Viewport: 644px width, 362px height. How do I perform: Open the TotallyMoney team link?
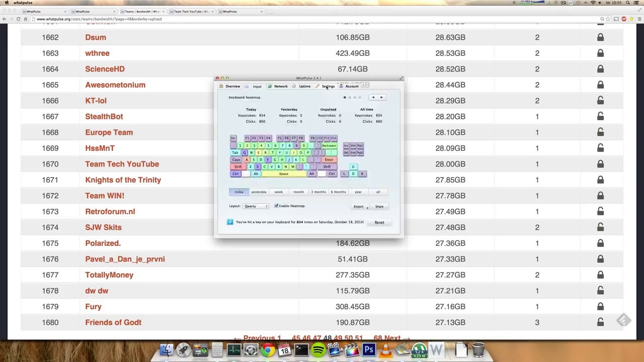pos(109,275)
